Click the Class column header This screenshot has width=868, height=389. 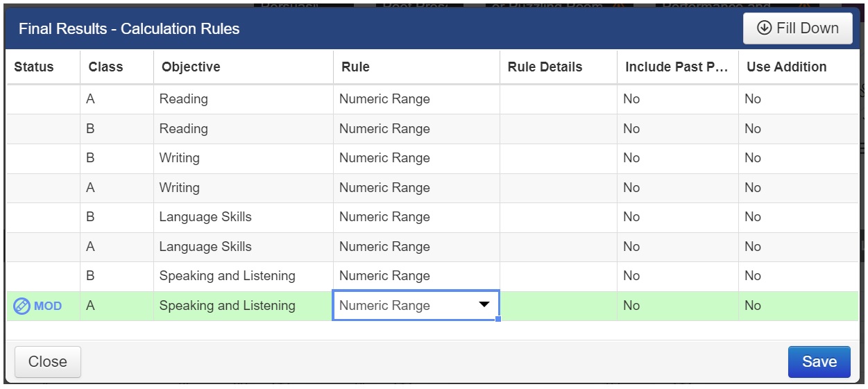click(x=105, y=67)
